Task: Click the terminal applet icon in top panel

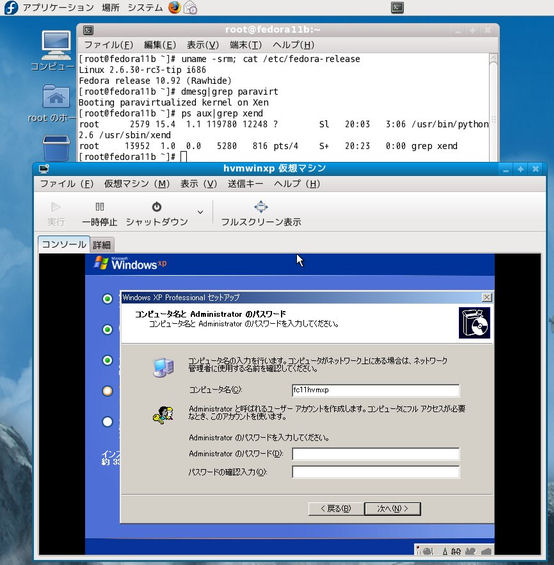Action: click(x=397, y=8)
